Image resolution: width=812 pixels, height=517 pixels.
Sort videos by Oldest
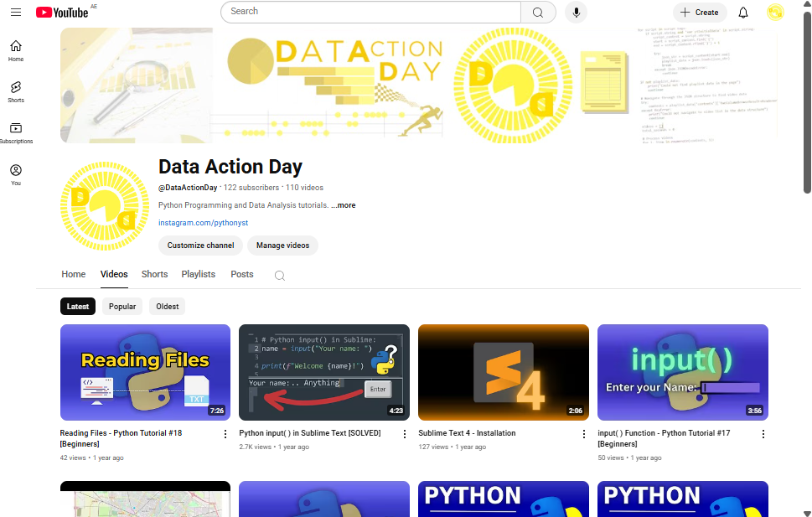click(168, 306)
